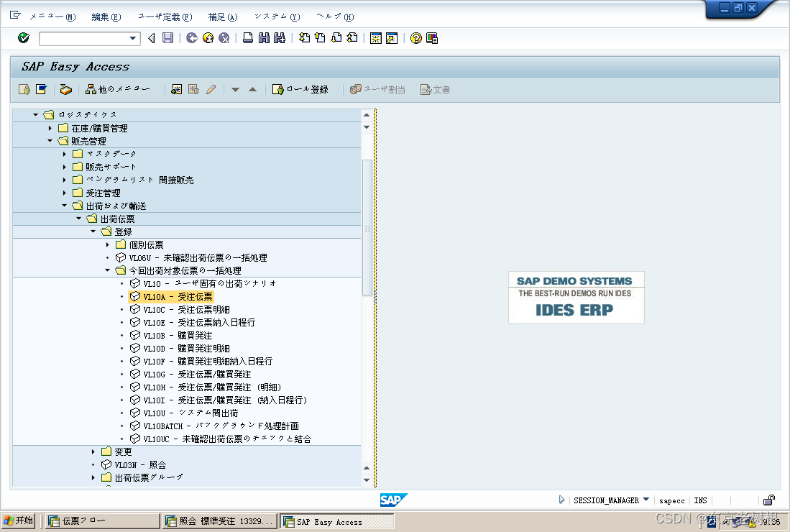Image resolution: width=790 pixels, height=532 pixels.
Task: Open the ユーザ定義 menu
Action: pyautogui.click(x=165, y=17)
